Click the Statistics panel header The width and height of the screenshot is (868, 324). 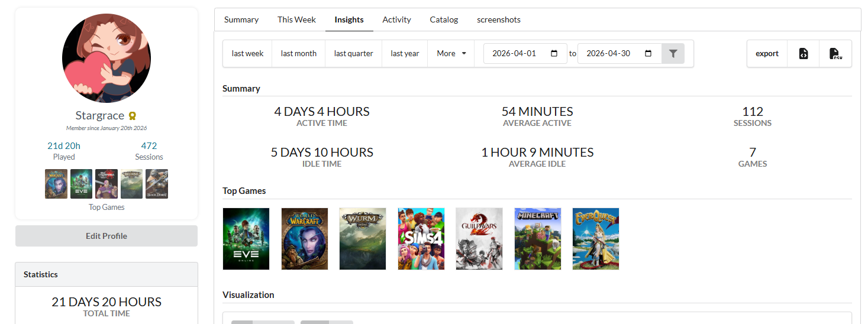[x=107, y=274]
